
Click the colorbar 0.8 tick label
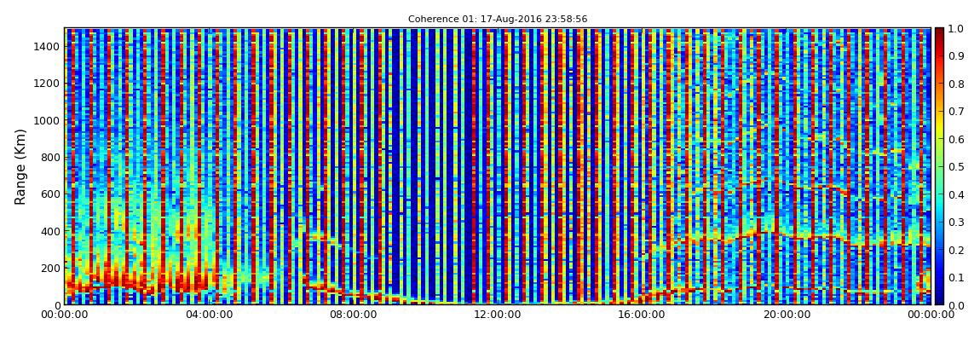tap(955, 84)
